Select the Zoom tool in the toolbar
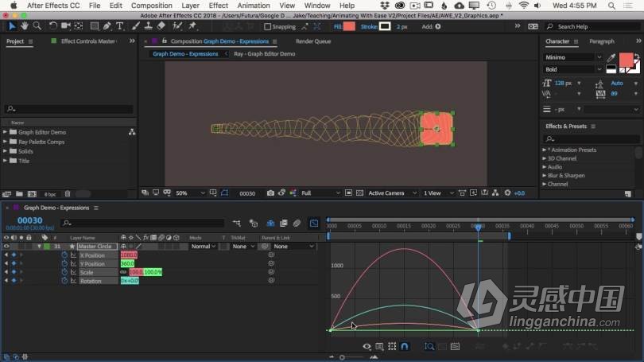 click(37, 25)
